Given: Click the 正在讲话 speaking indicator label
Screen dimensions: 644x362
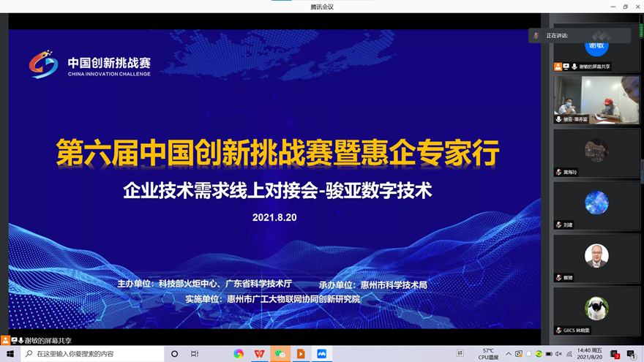Looking at the screenshot, I should [x=557, y=36].
